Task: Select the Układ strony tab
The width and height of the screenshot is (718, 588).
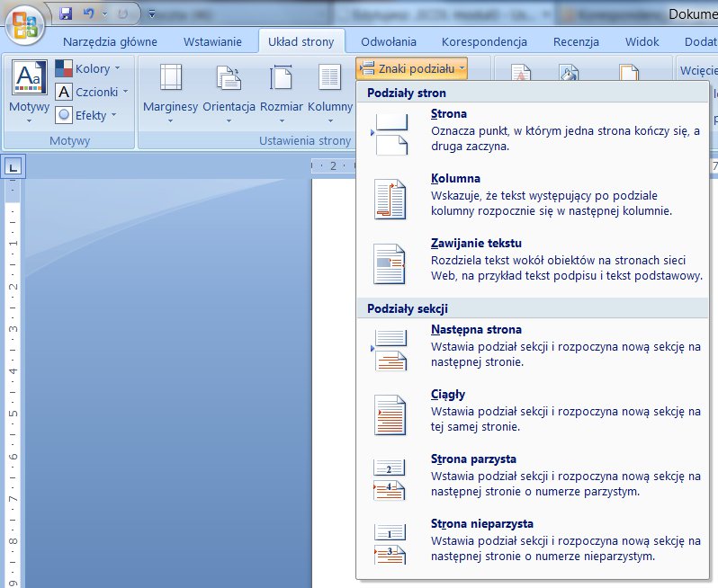Action: point(301,41)
